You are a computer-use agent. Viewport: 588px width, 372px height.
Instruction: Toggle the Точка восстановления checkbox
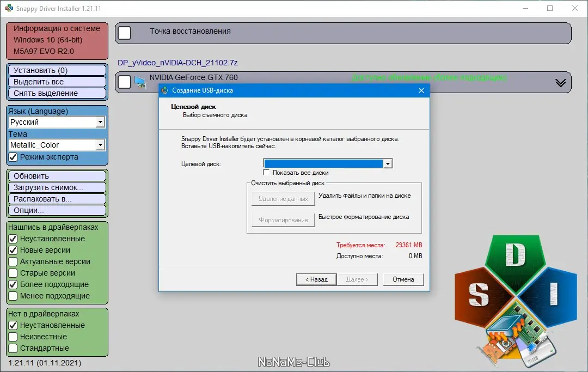(x=124, y=33)
